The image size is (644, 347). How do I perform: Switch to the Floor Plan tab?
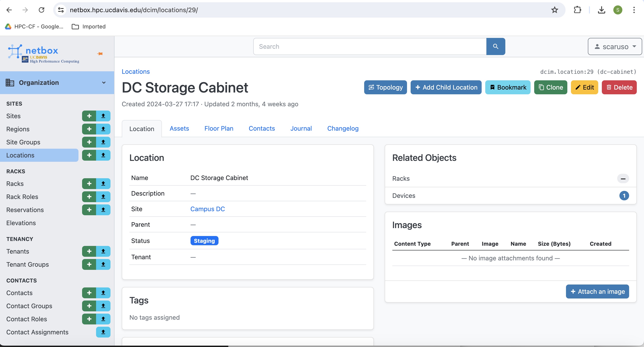pos(218,128)
